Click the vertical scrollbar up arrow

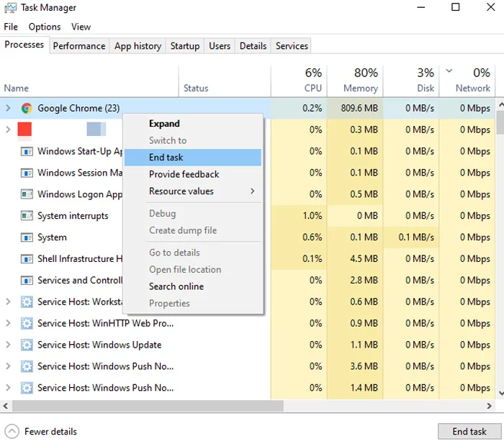(x=500, y=104)
